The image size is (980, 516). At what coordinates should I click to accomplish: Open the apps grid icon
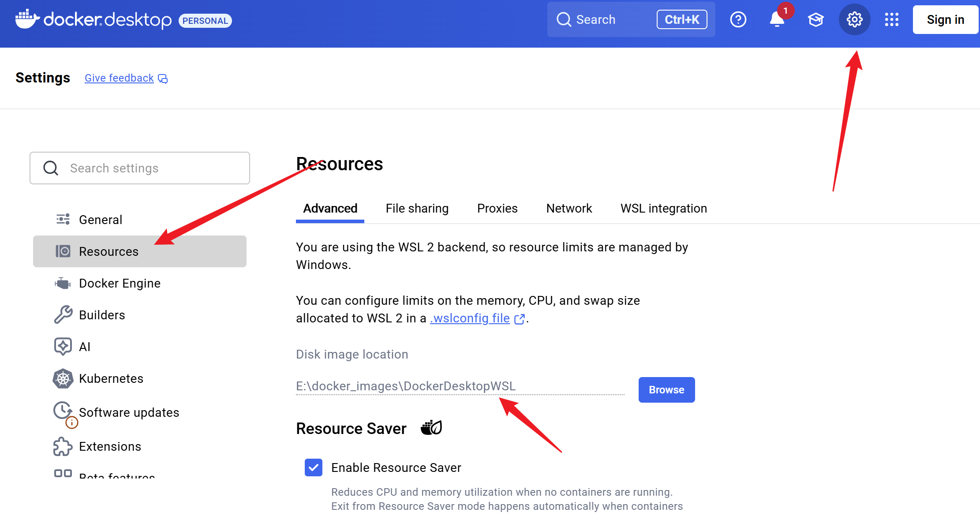891,19
